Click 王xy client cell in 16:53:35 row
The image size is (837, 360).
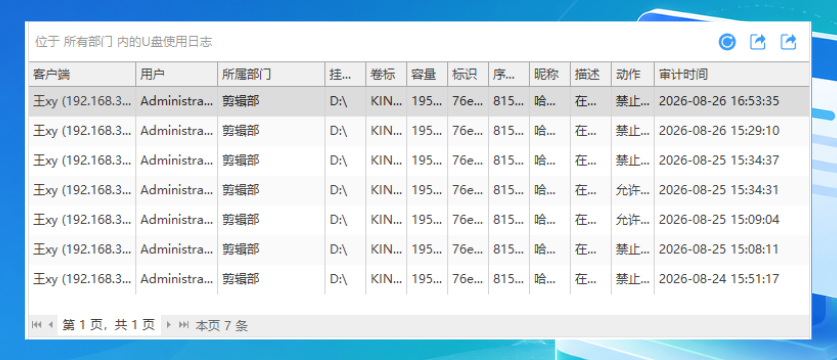click(82, 101)
